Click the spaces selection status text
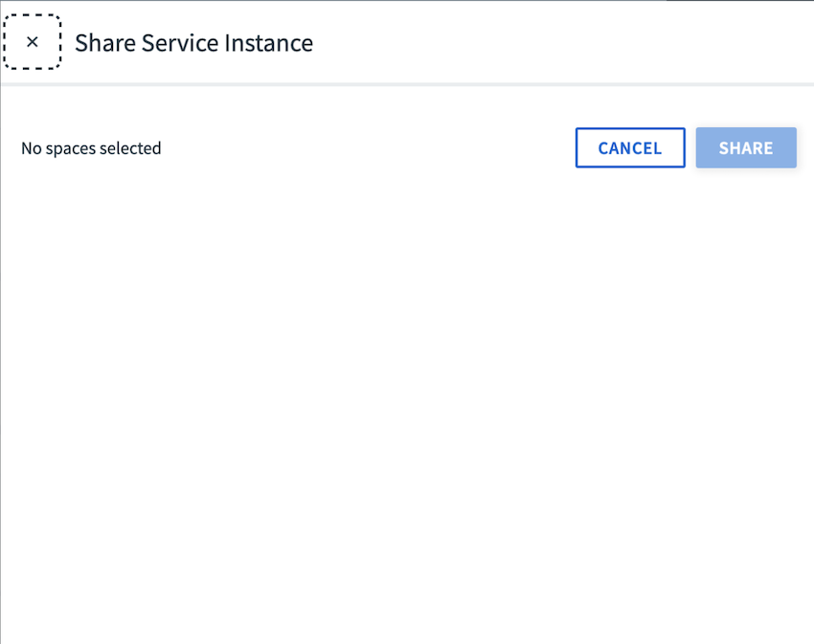 tap(91, 148)
